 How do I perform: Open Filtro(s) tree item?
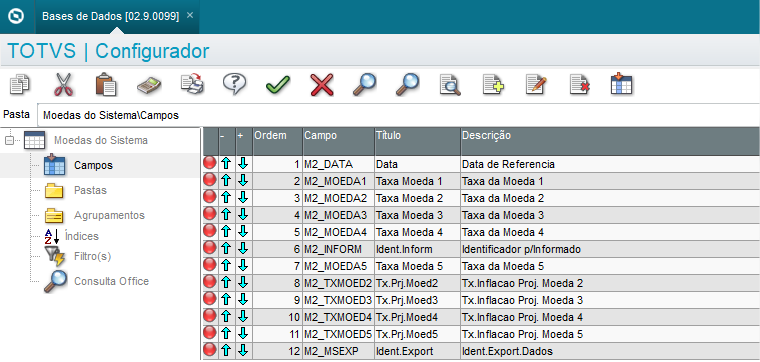93,256
